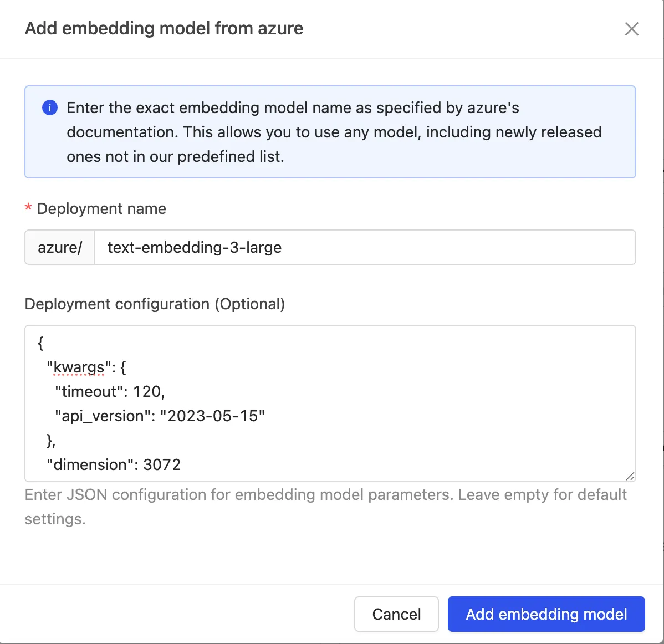Click the Deployment name text field
This screenshot has height=644, width=664.
365,247
